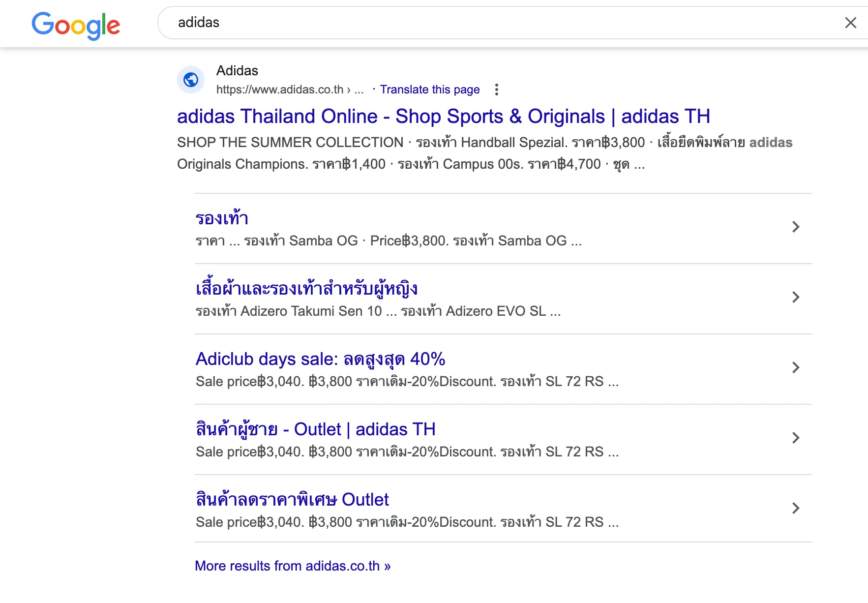Clear the search box with X

click(x=850, y=23)
